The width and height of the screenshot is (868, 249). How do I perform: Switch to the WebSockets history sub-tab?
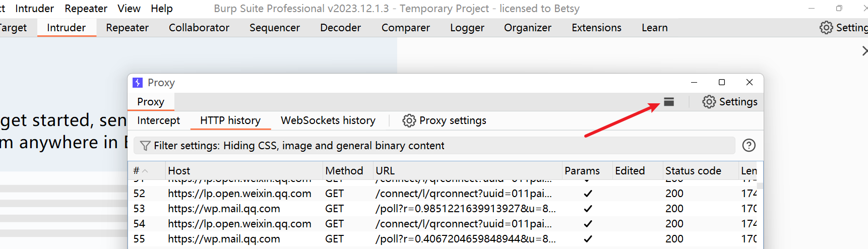328,120
